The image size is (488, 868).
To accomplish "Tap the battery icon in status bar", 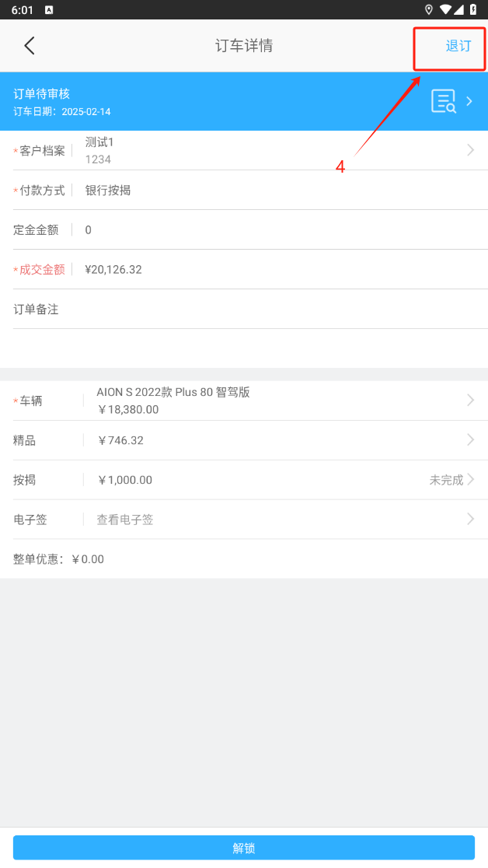I will click(x=473, y=9).
